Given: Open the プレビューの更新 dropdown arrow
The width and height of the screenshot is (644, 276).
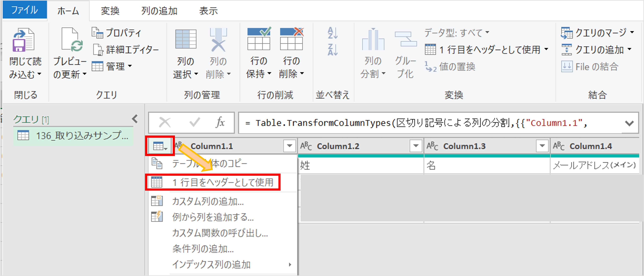Looking at the screenshot, I should point(85,74).
